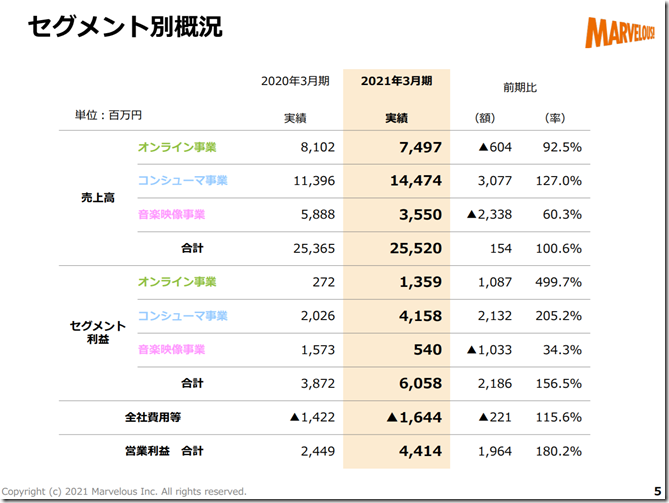Select the bold value 7,497
This screenshot has height=503, width=669.
pyautogui.click(x=421, y=148)
